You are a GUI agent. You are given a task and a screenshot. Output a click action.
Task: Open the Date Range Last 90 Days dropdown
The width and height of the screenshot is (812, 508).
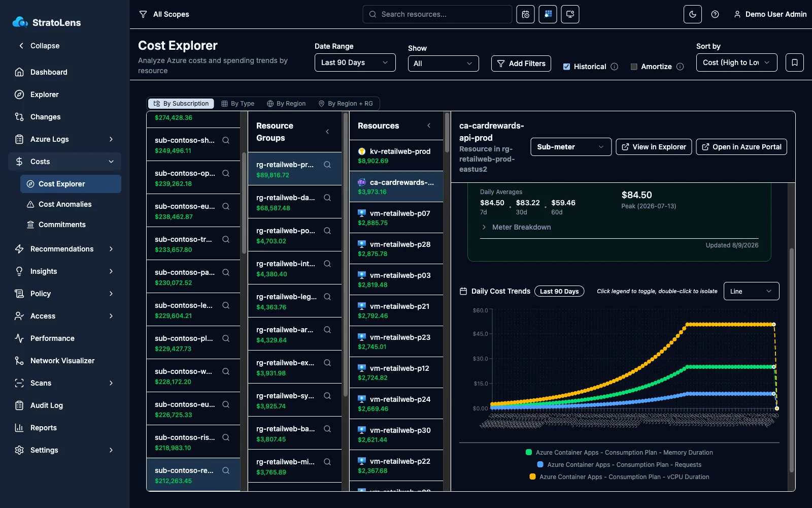coord(355,62)
